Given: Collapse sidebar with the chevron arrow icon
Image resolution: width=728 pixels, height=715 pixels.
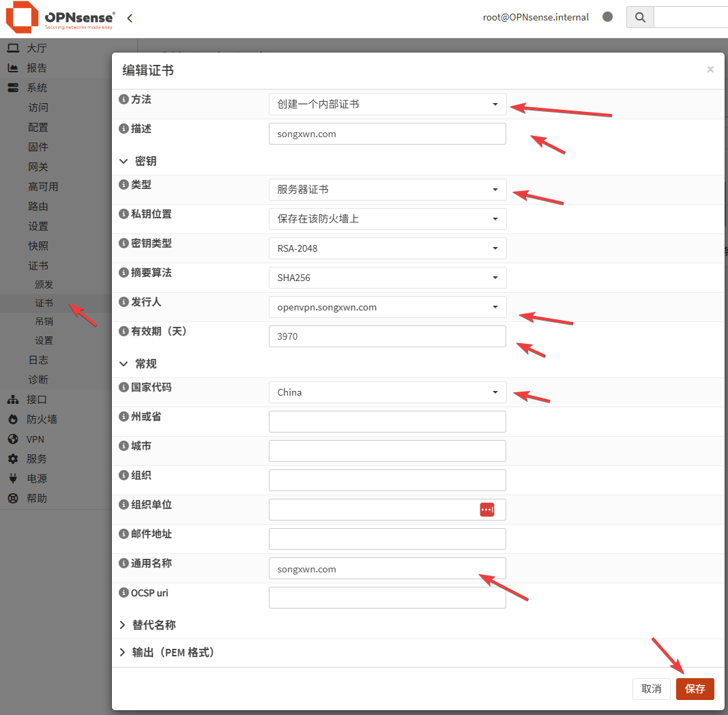Looking at the screenshot, I should [x=130, y=18].
